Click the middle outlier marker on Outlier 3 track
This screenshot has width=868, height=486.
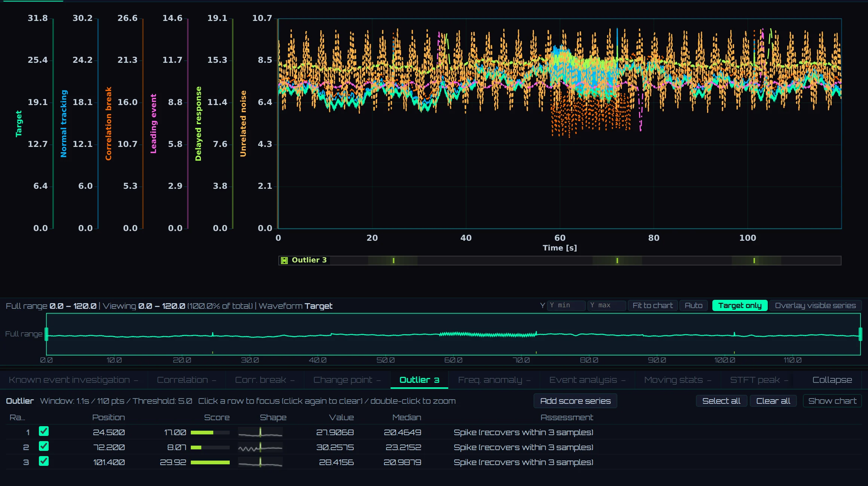pos(617,261)
